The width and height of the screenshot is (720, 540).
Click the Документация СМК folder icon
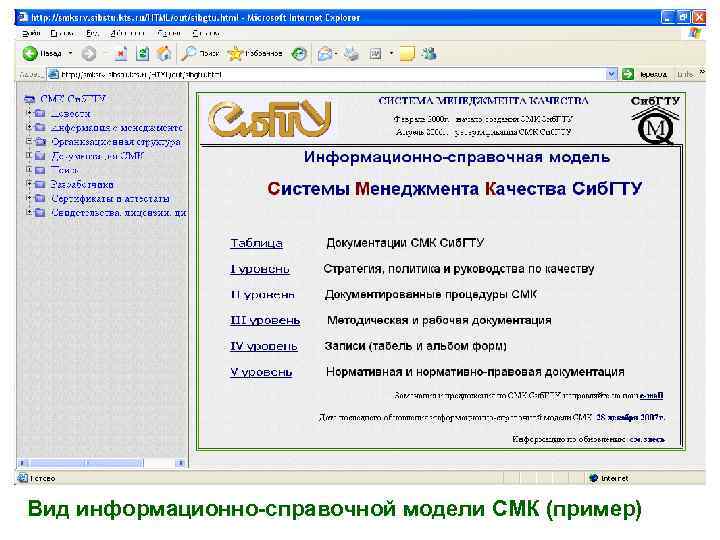click(x=40, y=156)
